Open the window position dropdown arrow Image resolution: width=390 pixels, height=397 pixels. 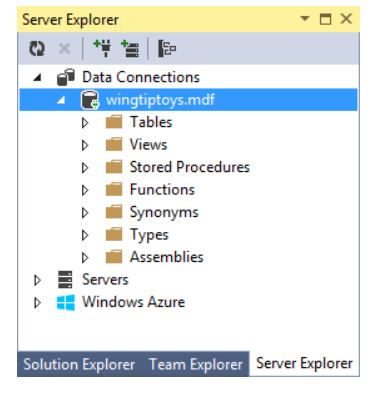coord(305,18)
